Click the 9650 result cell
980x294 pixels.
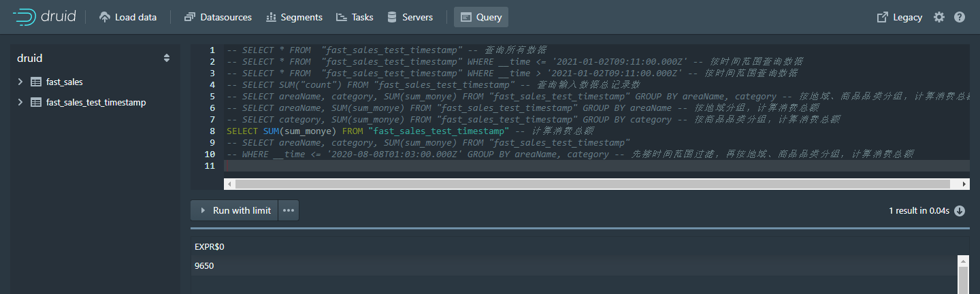tap(204, 265)
